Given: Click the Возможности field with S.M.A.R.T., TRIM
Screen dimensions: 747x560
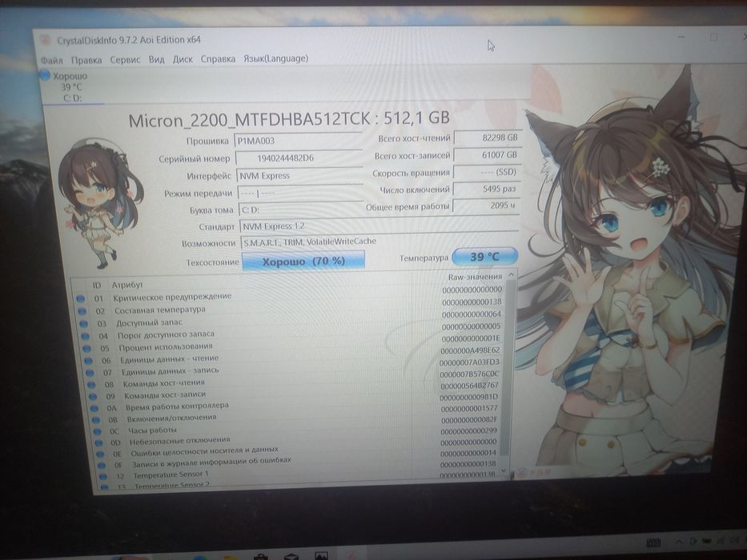Looking at the screenshot, I should tap(380, 242).
